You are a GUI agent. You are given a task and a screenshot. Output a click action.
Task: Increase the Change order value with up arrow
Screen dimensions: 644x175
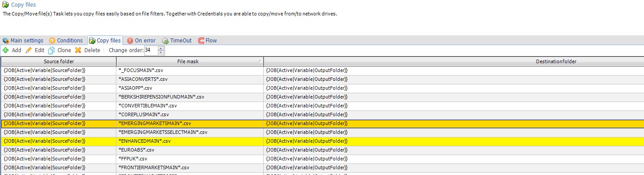point(161,48)
